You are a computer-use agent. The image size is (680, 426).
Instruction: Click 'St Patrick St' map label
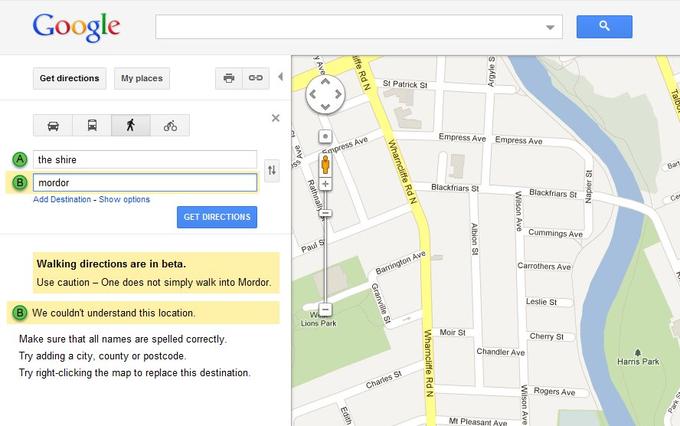coord(405,84)
